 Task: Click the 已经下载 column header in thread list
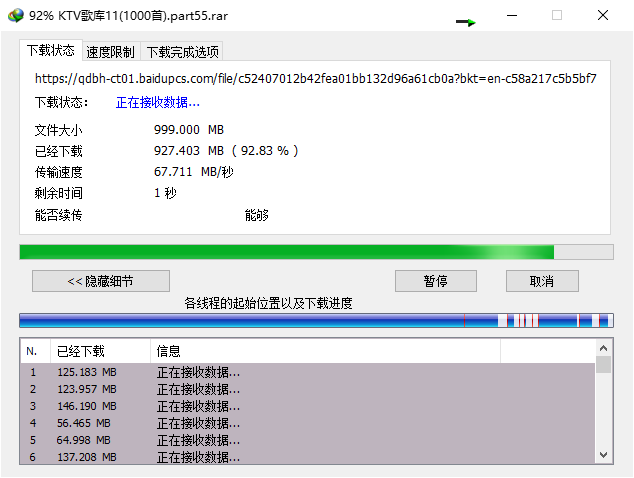pyautogui.click(x=100, y=351)
